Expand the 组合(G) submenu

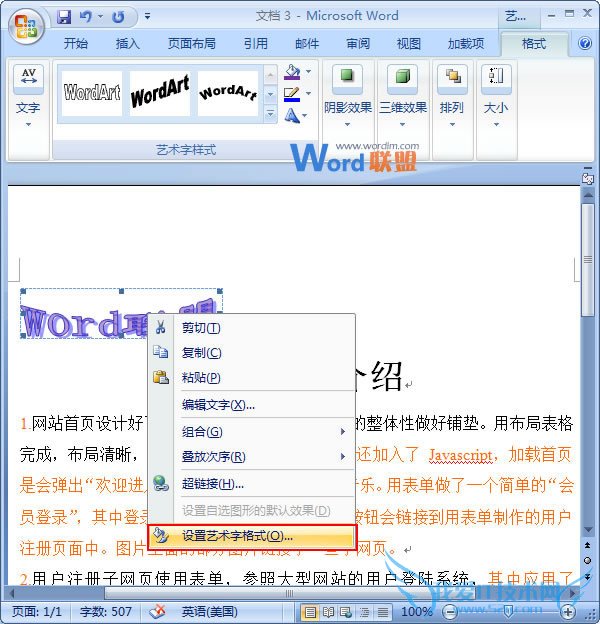[251, 432]
